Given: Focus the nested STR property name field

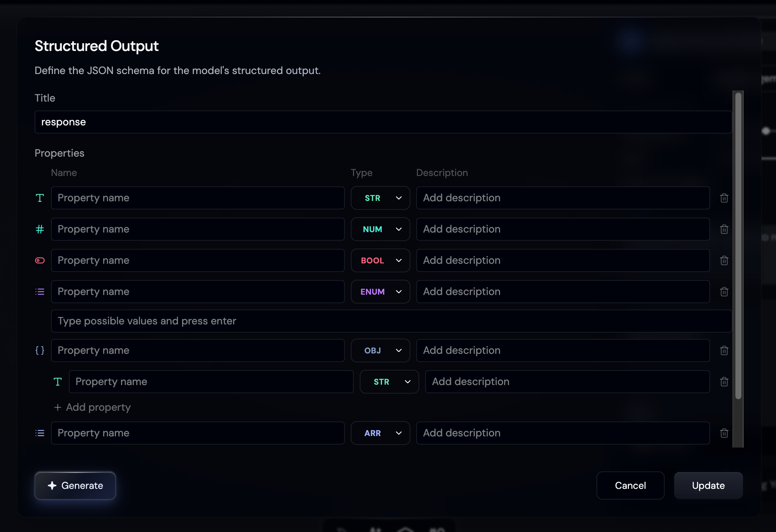Looking at the screenshot, I should pos(211,382).
